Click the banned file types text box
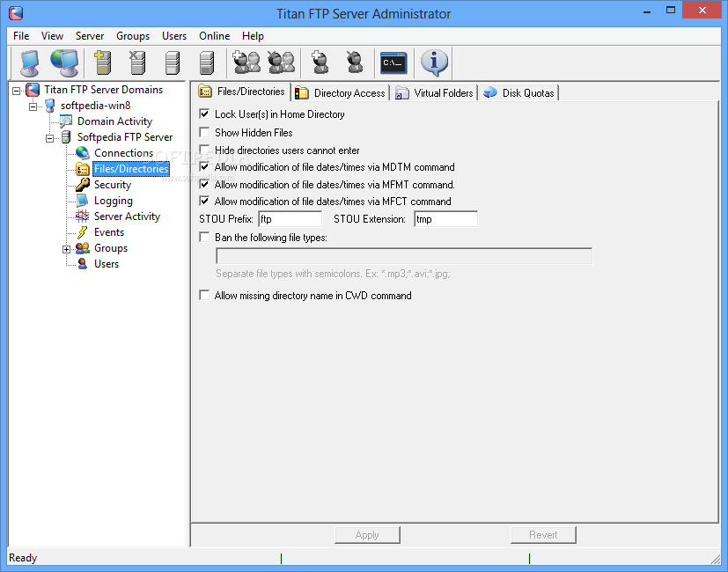Viewport: 728px width, 572px height. [404, 256]
